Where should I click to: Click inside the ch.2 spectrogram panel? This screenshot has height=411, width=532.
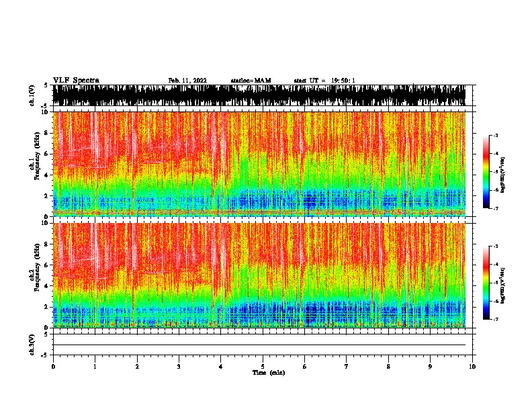pos(259,275)
